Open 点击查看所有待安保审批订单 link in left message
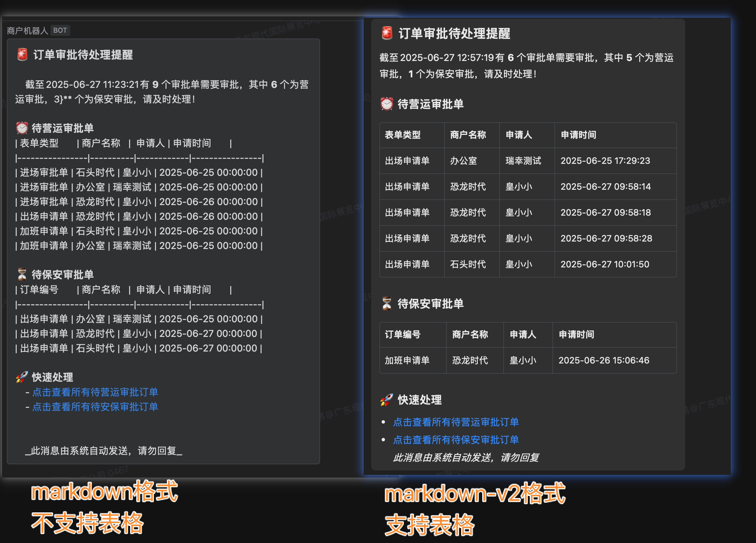Image resolution: width=756 pixels, height=543 pixels. 95,407
